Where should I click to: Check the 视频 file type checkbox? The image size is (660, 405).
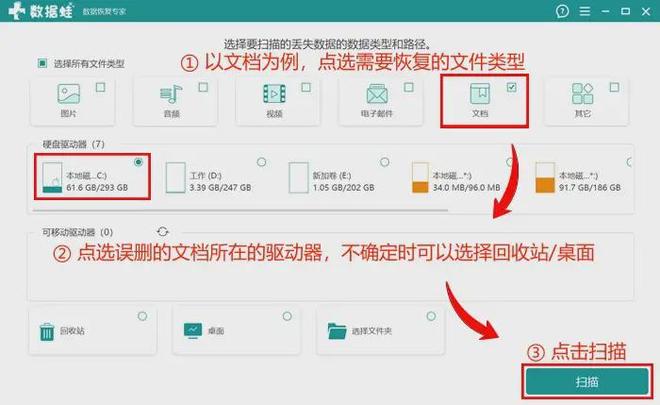click(x=306, y=87)
